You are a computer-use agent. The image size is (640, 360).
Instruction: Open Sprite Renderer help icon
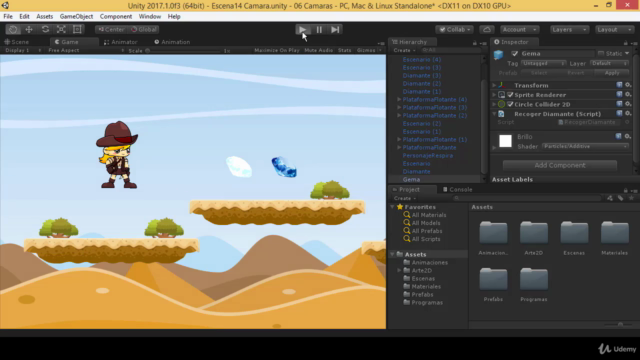(619, 94)
